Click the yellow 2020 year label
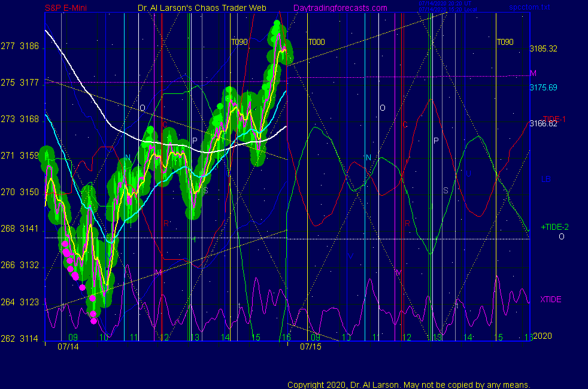The image size is (588, 389). click(x=542, y=337)
